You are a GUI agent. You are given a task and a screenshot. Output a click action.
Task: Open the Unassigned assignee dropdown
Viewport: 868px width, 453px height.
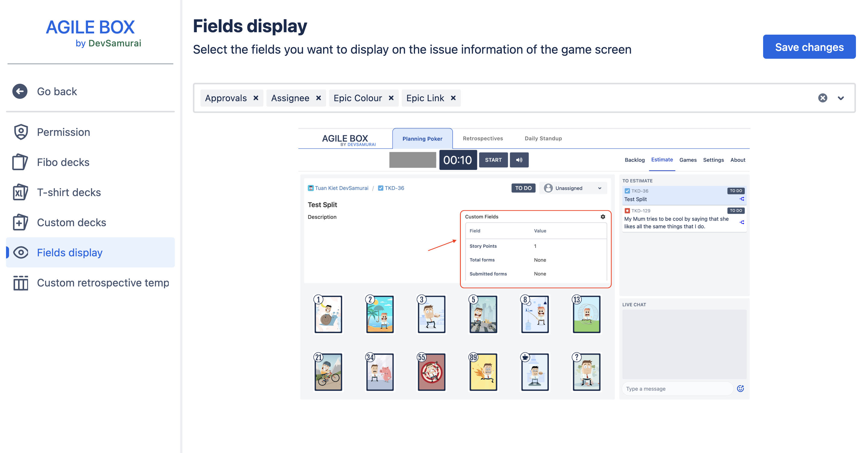point(573,188)
